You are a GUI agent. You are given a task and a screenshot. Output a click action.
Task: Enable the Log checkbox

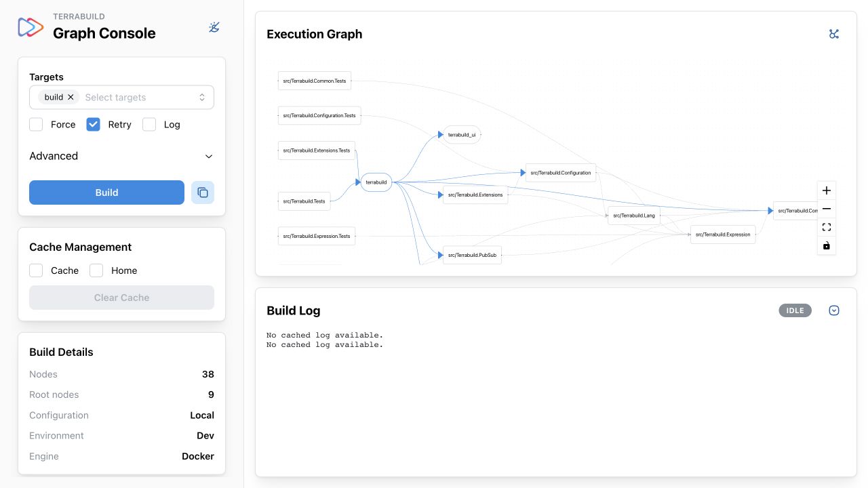pos(149,125)
